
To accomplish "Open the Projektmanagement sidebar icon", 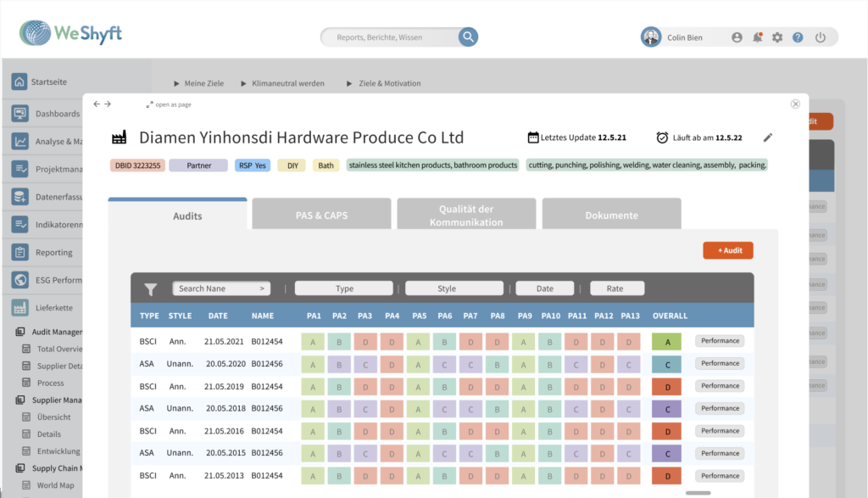I will click(x=20, y=169).
